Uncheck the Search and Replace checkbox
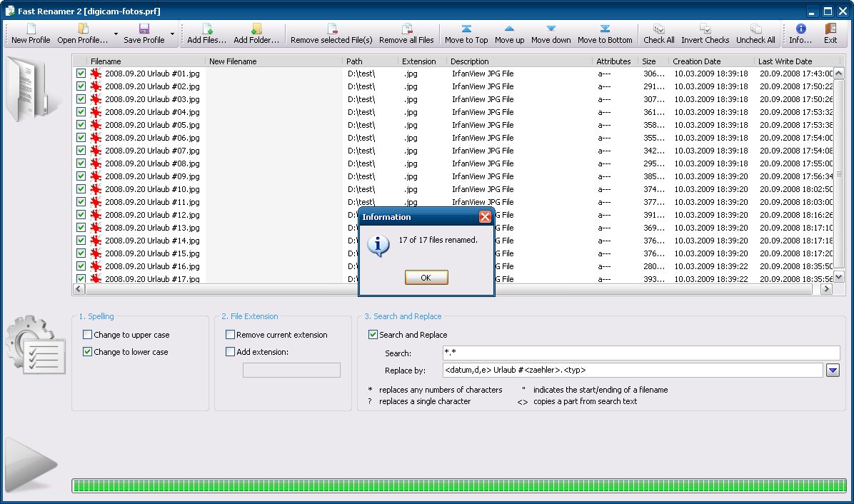This screenshot has width=854, height=504. pyautogui.click(x=373, y=335)
